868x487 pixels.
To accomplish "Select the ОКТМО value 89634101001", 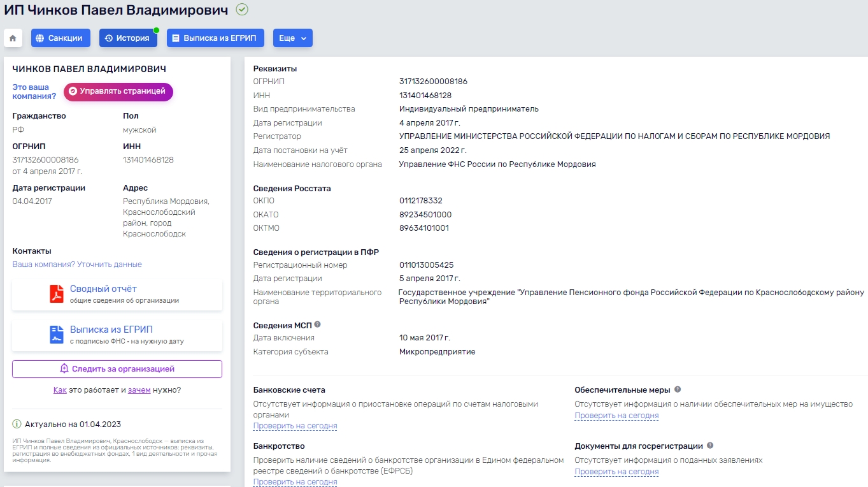I will point(424,228).
